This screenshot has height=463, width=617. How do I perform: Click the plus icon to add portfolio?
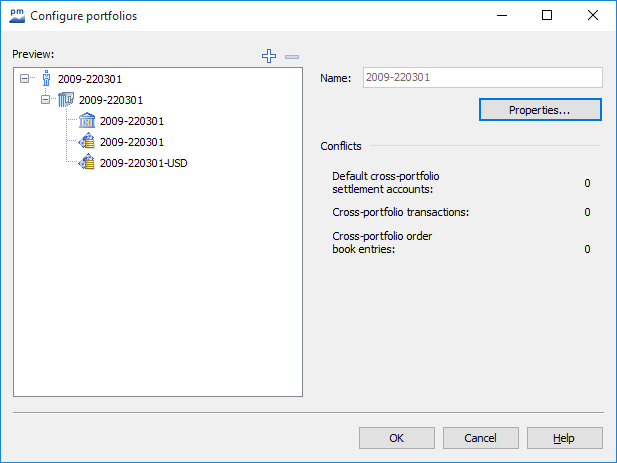[x=268, y=56]
